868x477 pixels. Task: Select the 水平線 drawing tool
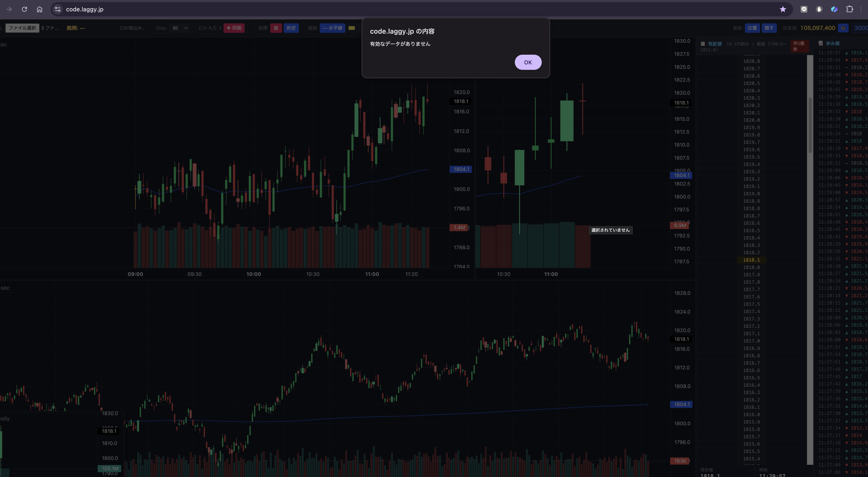coord(332,28)
